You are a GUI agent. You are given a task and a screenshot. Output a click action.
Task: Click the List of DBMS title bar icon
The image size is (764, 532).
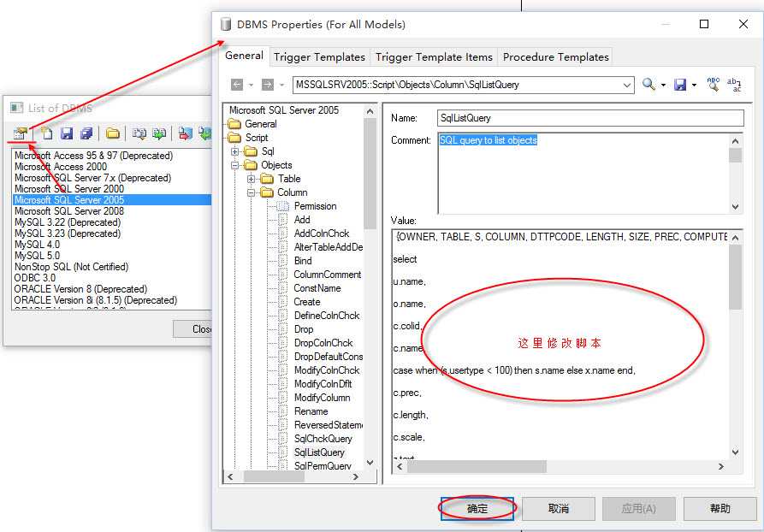[17, 108]
